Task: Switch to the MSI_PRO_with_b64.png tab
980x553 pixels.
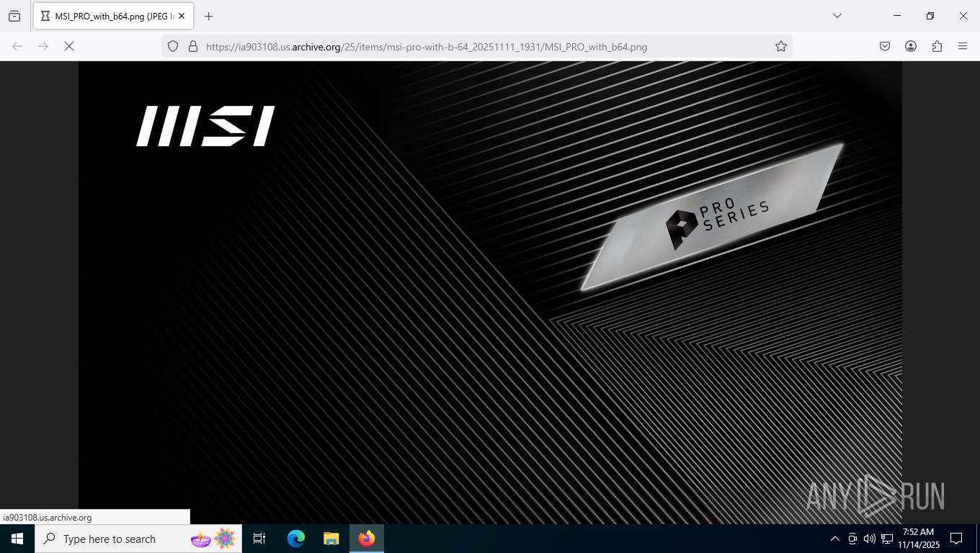Action: click(112, 16)
